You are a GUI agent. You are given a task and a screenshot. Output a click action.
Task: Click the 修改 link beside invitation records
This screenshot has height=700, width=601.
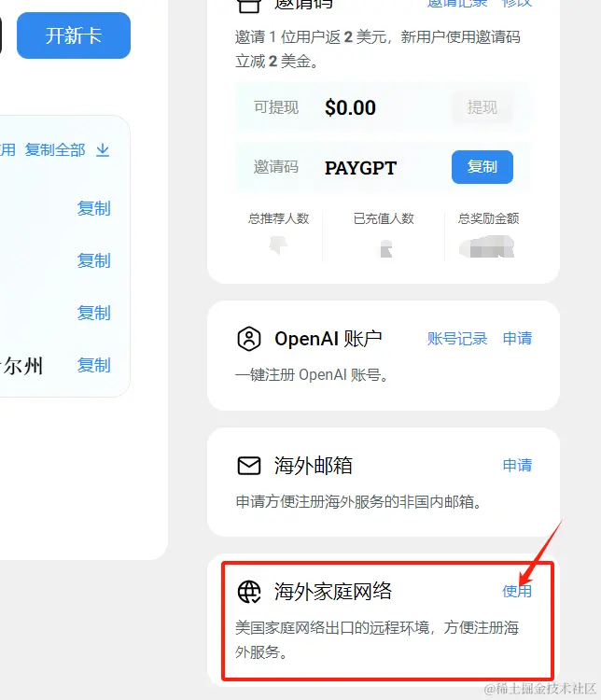[x=517, y=4]
